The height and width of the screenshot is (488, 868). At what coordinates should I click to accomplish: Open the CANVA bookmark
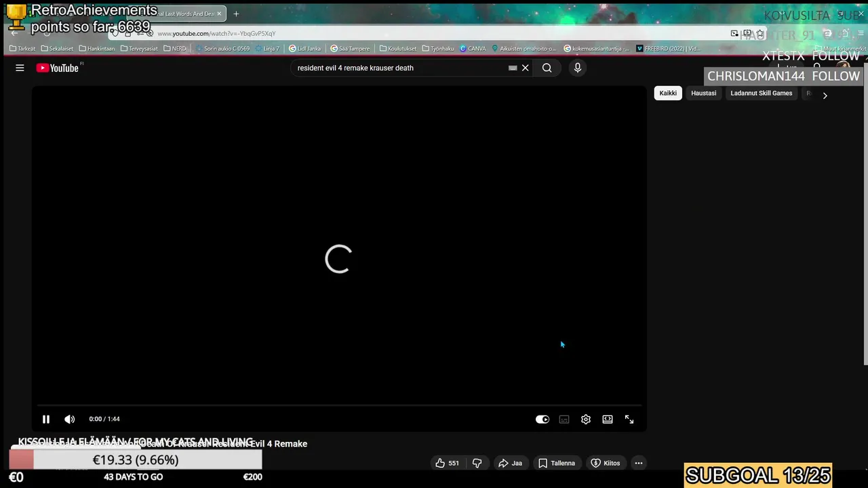coord(473,49)
